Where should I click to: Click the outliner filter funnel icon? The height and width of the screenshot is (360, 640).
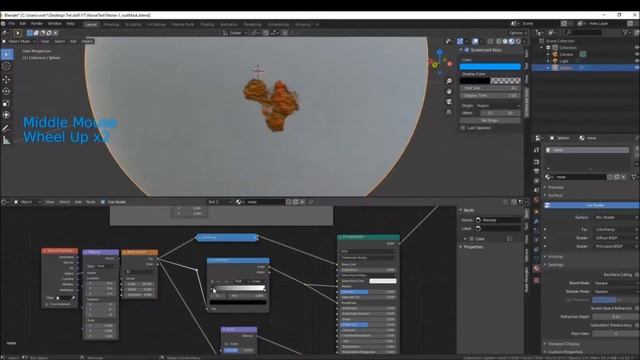(x=625, y=32)
